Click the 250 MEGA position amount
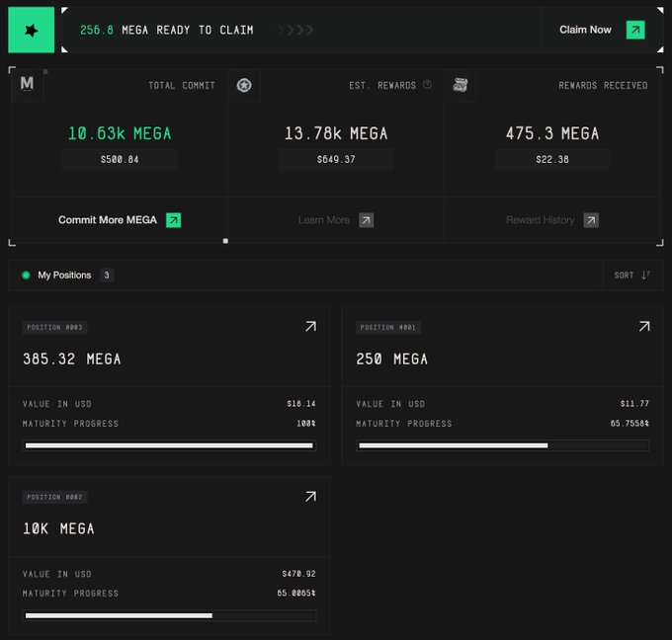Viewport: 672px width, 640px height. [391, 359]
